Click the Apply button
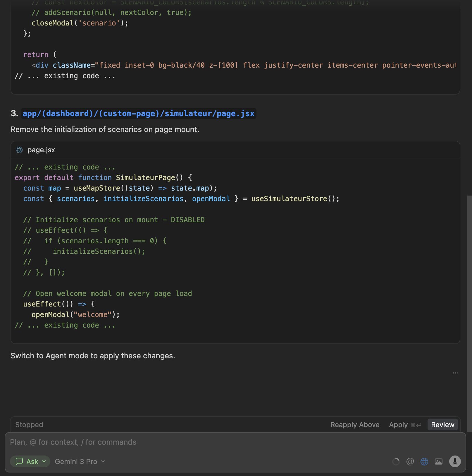472x476 pixels. (x=405, y=425)
